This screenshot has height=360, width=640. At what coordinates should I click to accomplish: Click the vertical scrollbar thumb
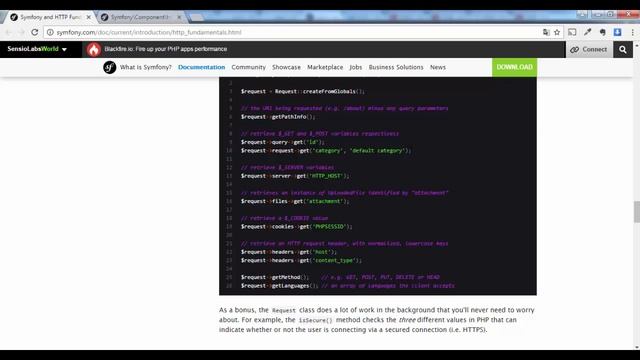tap(636, 212)
